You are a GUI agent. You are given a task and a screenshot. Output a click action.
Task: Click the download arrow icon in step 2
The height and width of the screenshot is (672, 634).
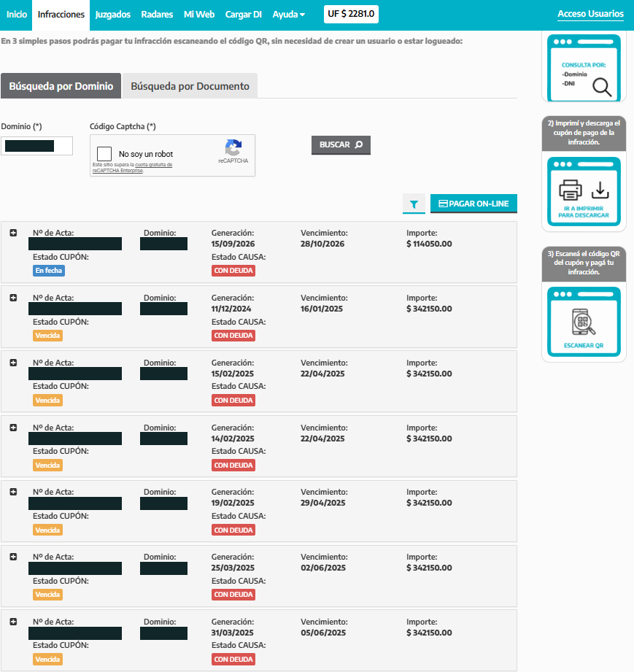pyautogui.click(x=600, y=190)
